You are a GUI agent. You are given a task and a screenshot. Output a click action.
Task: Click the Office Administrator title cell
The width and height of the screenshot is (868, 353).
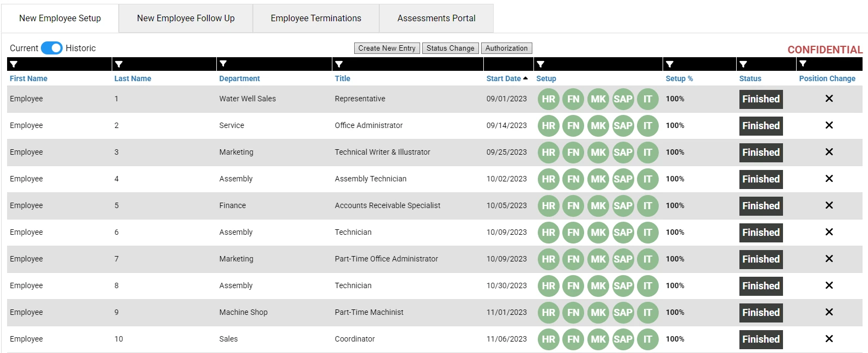coord(369,125)
